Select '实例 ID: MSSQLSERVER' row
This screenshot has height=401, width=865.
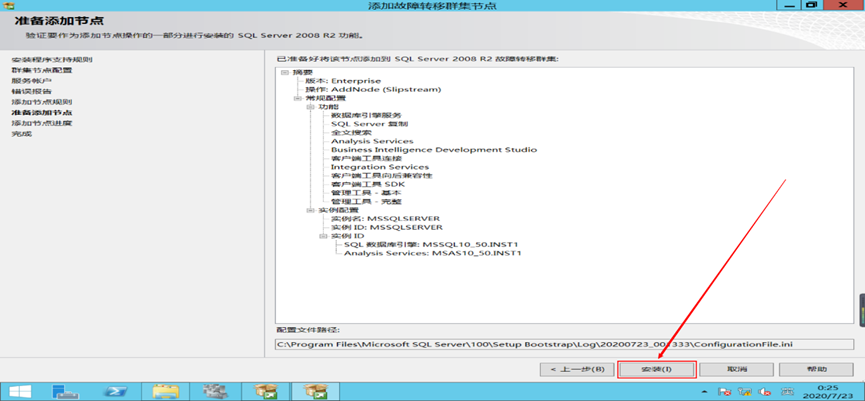coord(386,227)
